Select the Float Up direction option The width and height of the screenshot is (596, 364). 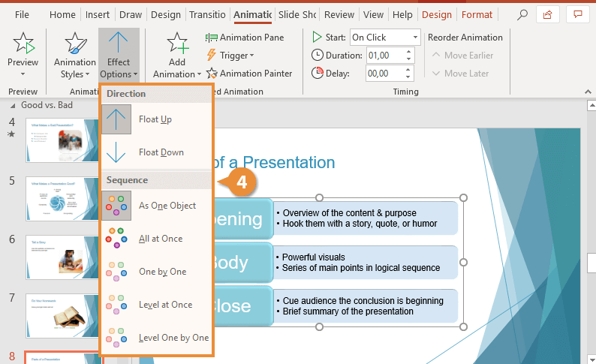click(x=156, y=119)
